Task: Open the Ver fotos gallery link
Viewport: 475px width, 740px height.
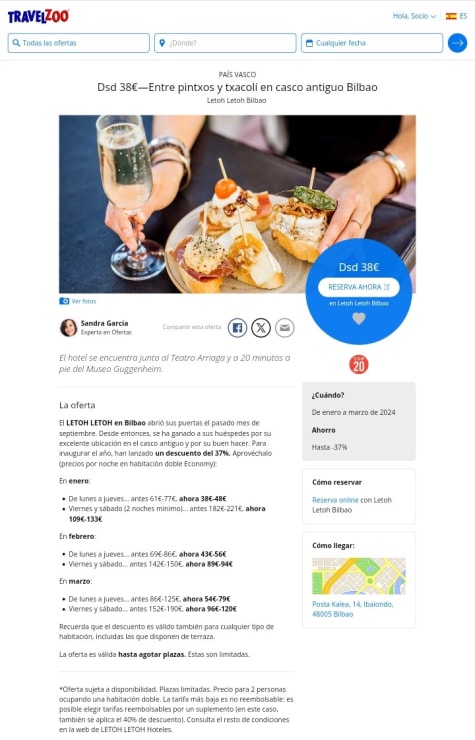Action: click(84, 301)
